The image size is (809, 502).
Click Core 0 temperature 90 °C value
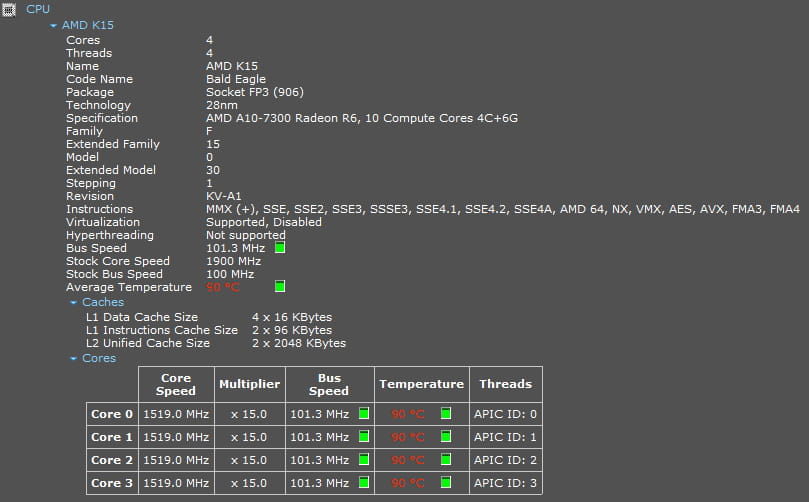408,414
